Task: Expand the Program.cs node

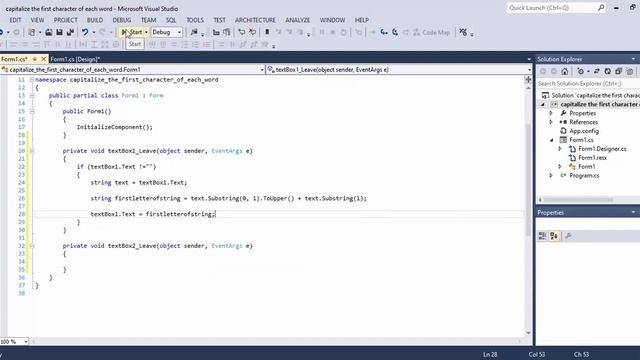Action: click(551, 176)
